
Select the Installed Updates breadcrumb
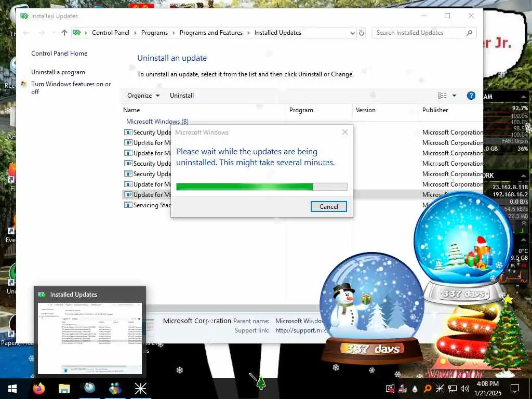tap(278, 33)
